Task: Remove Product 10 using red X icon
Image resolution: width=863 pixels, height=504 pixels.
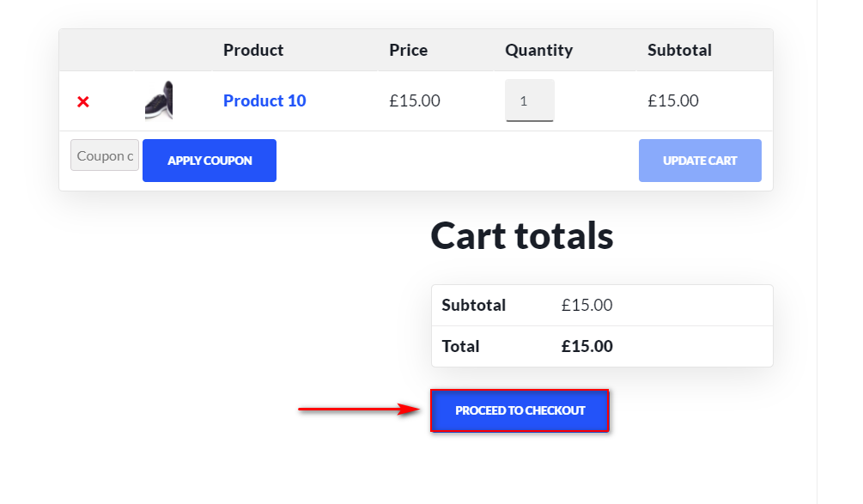Action: pos(83,102)
